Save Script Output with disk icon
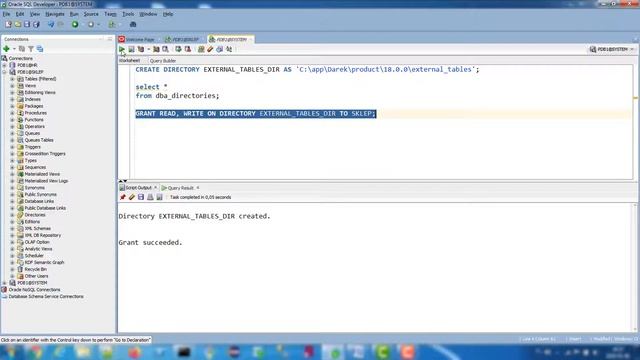The width and height of the screenshot is (640, 360). (x=141, y=197)
